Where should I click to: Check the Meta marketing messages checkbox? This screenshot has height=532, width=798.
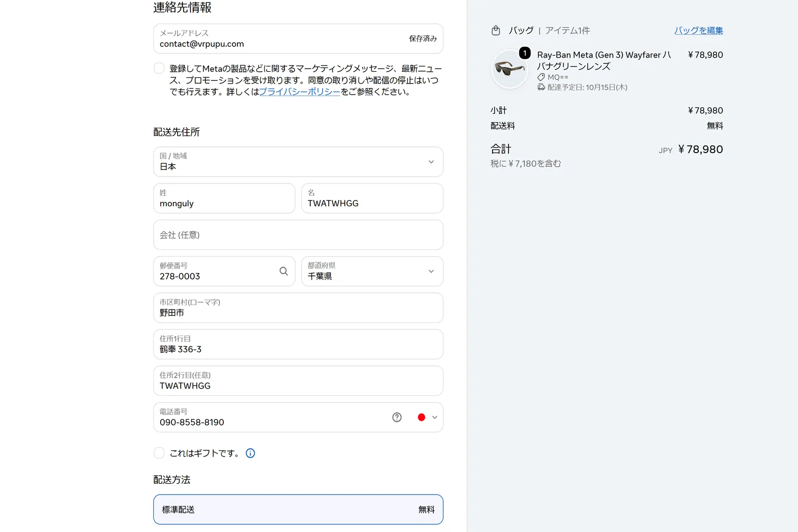coord(159,68)
